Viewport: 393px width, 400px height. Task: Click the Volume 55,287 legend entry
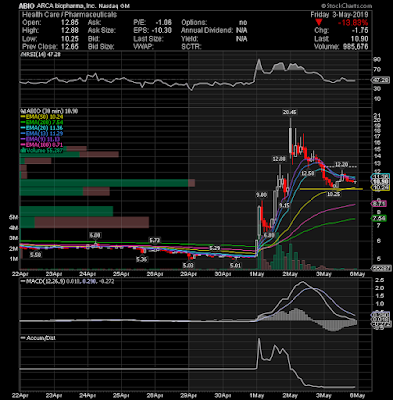point(42,151)
